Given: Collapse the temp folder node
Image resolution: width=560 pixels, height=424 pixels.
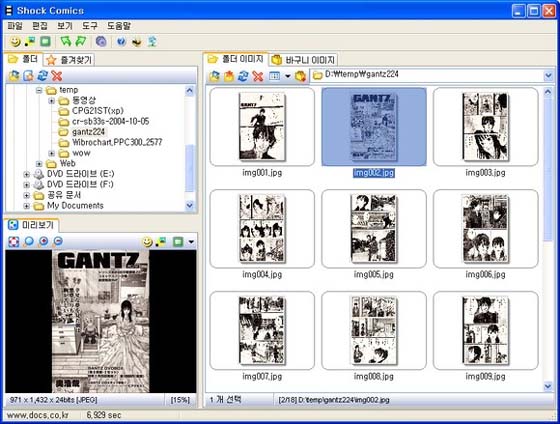Looking at the screenshot, I should click(39, 90).
